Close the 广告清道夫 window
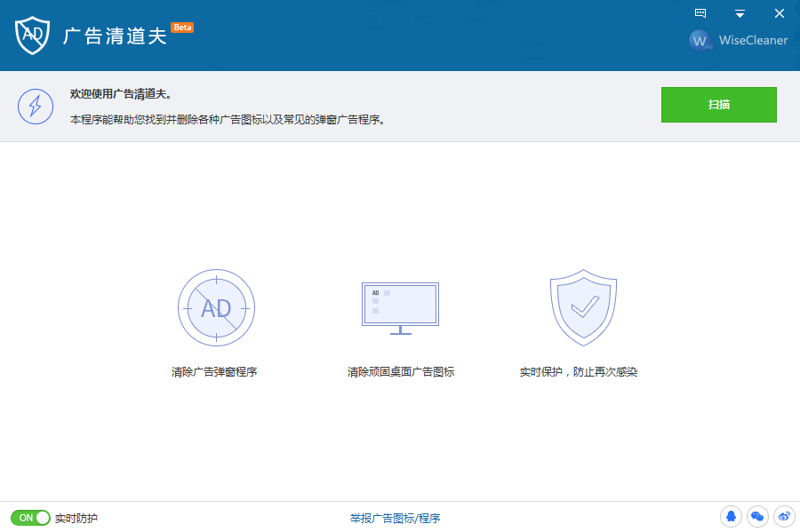Image resolution: width=800 pixels, height=532 pixels. (x=779, y=13)
